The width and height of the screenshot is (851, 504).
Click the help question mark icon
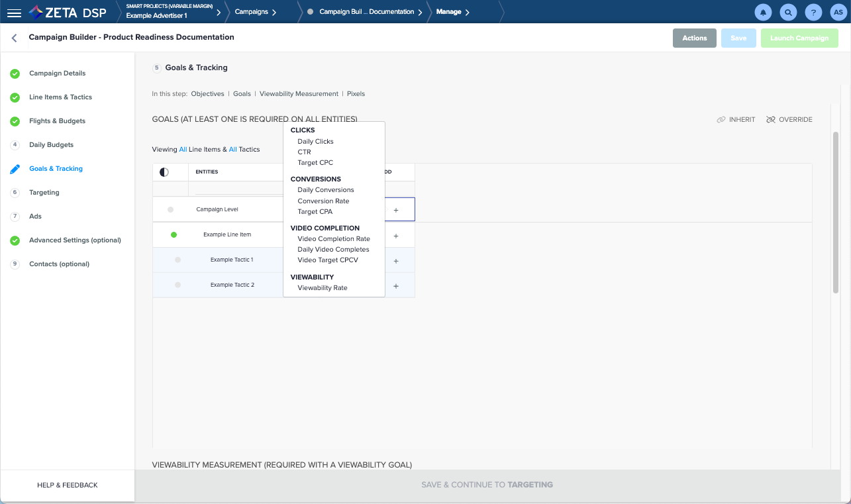tap(813, 12)
